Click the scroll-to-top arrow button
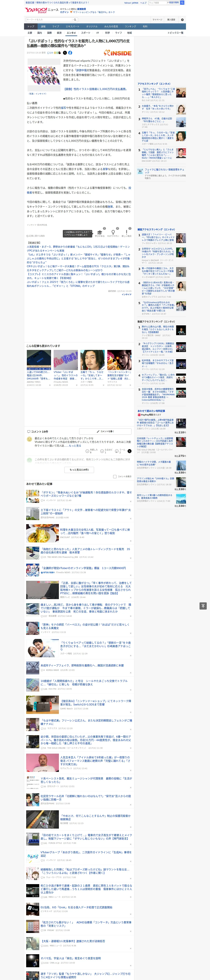This screenshot has height=980, width=210. [x=203, y=606]
